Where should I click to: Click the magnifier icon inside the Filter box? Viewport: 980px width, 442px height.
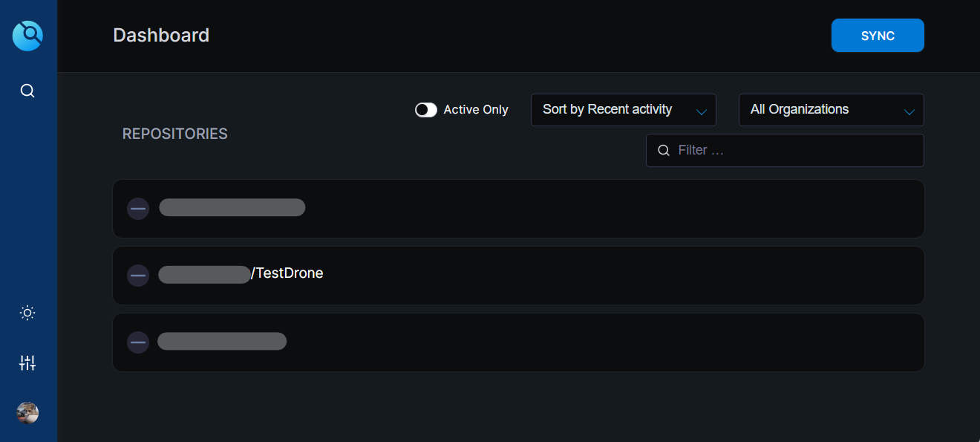pyautogui.click(x=664, y=151)
